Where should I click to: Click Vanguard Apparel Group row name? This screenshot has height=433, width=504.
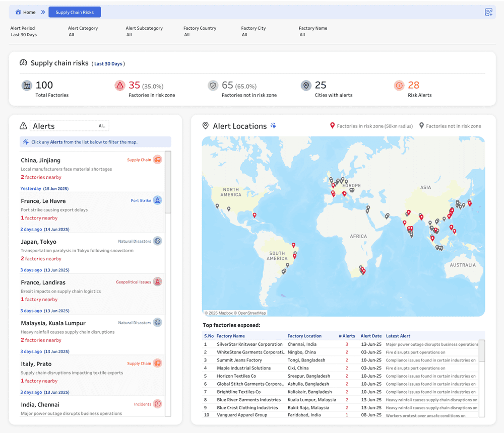coord(242,415)
